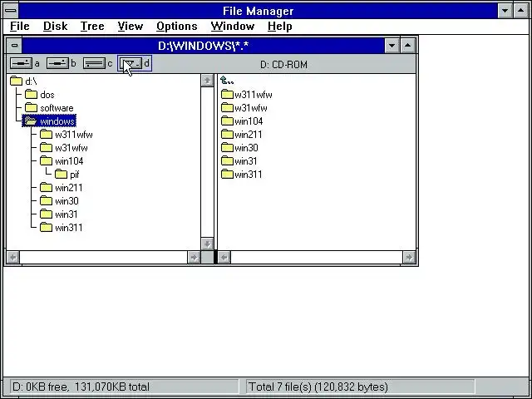Select win211 folder in file list pane
532x399 pixels.
click(242, 135)
